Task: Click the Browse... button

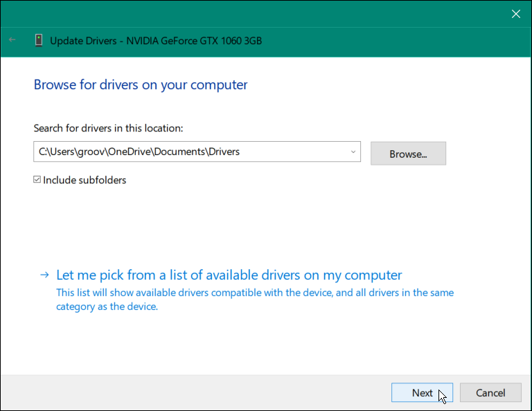Action: pyautogui.click(x=408, y=154)
